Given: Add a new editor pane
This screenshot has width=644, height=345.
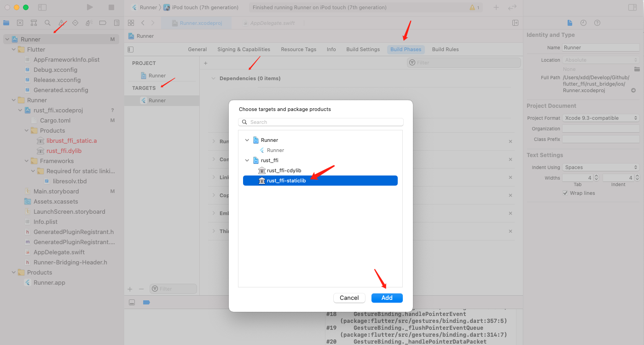Looking at the screenshot, I should click(x=516, y=23).
